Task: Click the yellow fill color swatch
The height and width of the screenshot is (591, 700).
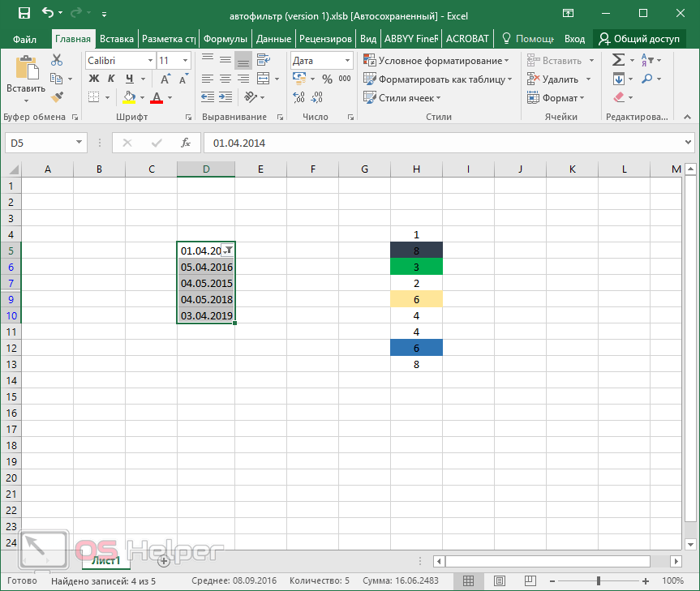Action: click(x=129, y=98)
